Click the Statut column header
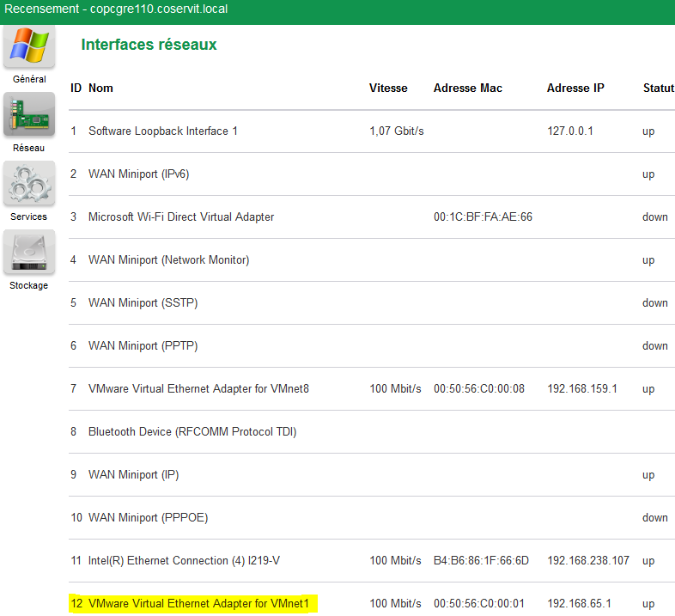The height and width of the screenshot is (616, 675). point(659,88)
